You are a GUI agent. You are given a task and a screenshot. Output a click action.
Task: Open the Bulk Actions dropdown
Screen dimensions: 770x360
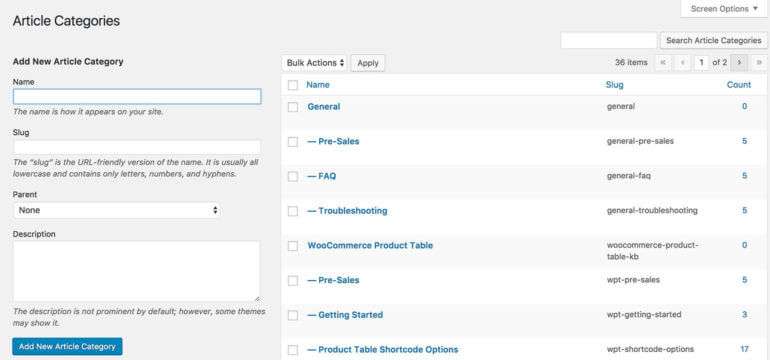point(314,63)
